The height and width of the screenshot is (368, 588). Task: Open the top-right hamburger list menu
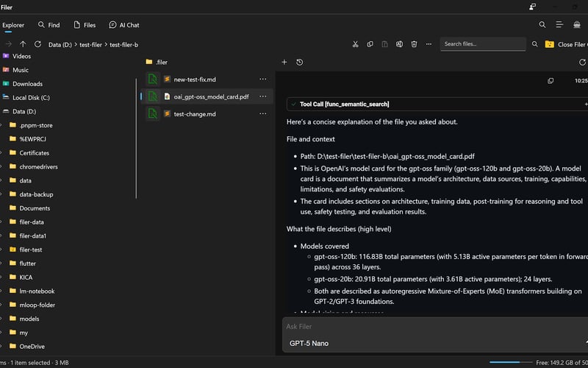[559, 25]
